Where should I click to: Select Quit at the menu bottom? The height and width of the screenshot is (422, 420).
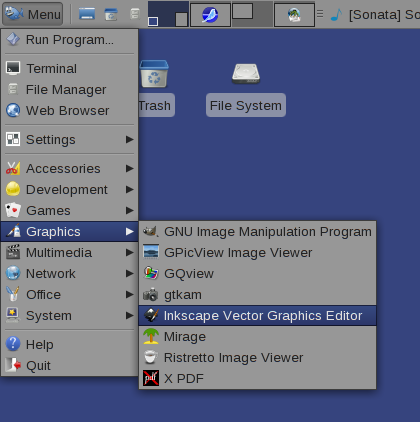70,365
